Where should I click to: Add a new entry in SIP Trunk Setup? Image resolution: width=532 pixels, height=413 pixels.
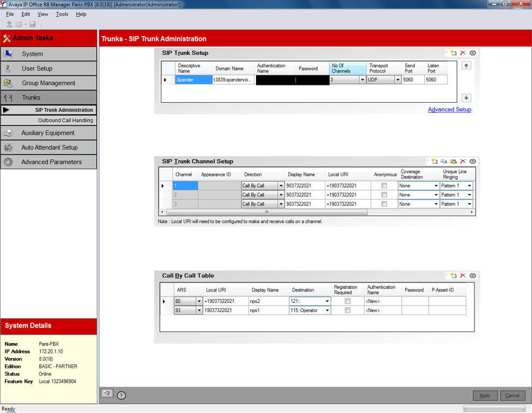click(453, 53)
